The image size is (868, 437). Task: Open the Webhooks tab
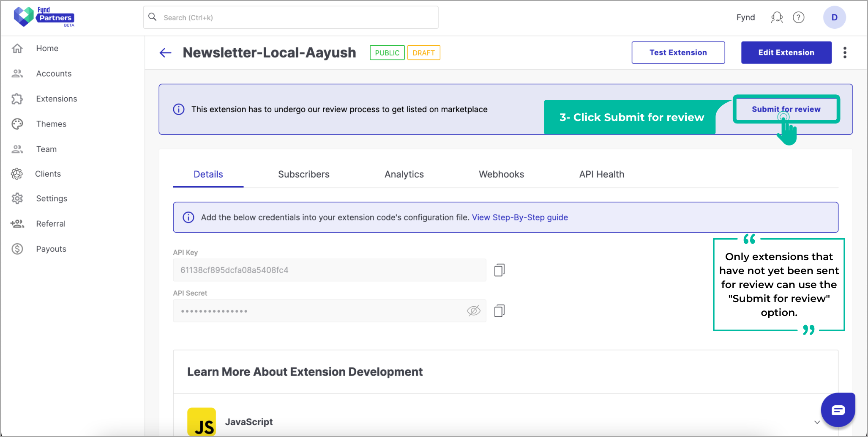501,174
